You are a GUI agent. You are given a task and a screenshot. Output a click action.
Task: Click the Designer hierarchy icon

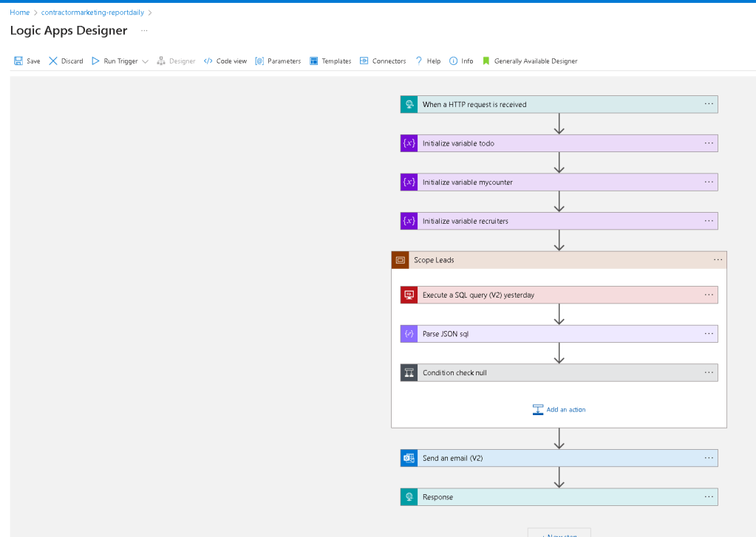point(161,61)
